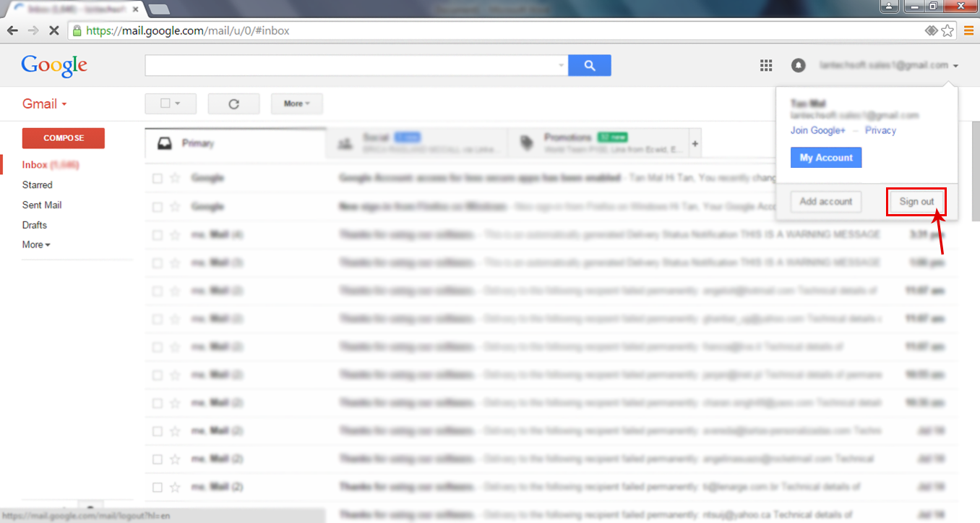Screen dimensions: 980x523
Task: Tick checkbox of the 1:08 pm email
Action: (x=158, y=263)
